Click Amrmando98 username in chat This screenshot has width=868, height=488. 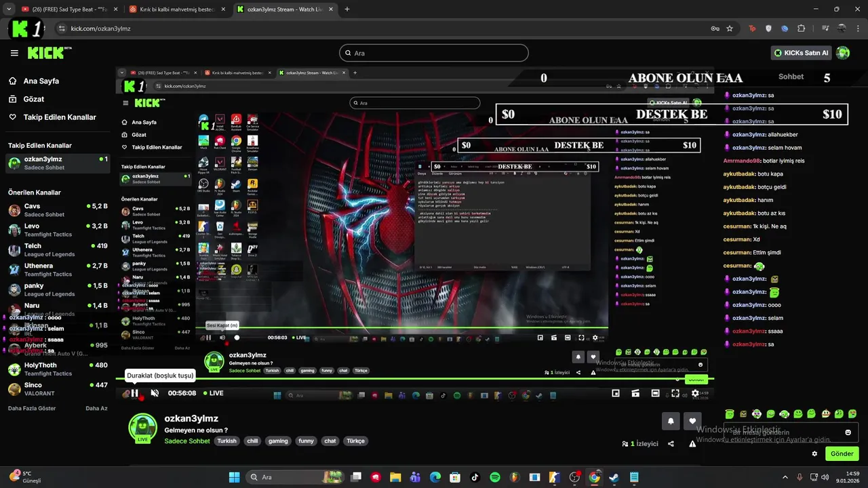742,161
